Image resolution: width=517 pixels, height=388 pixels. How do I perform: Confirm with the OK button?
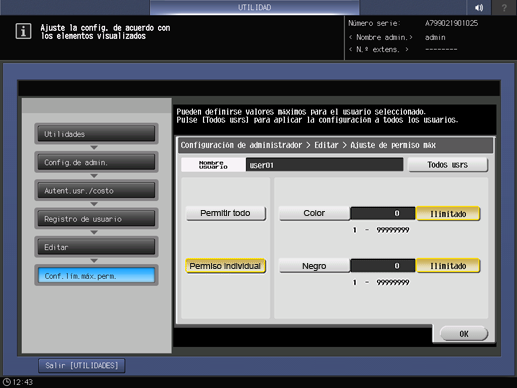(464, 334)
